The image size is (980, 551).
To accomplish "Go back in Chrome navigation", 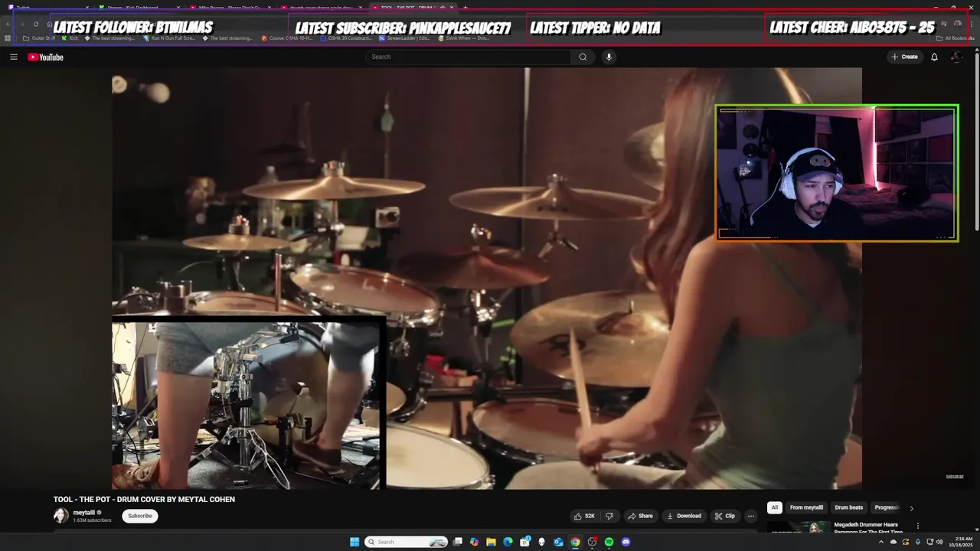I will (8, 24).
